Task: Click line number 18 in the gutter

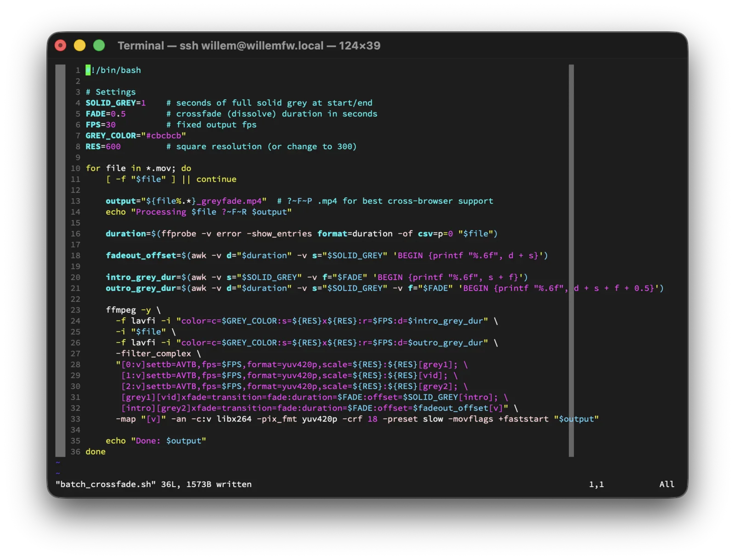Action: click(x=75, y=256)
